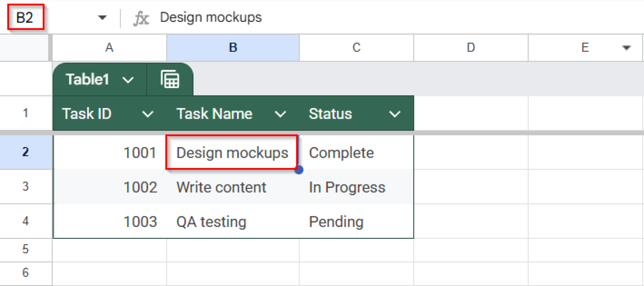Select row 5 header

pyautogui.click(x=25, y=250)
